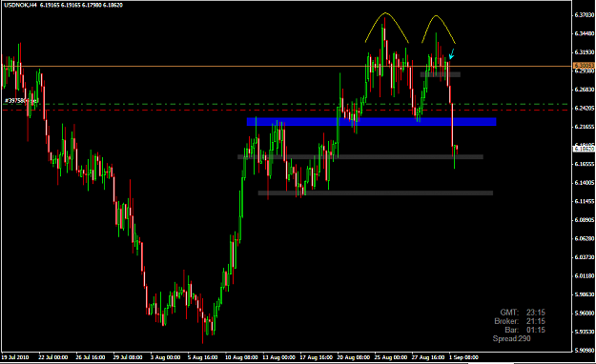Click the 5 Aug 16:00 time label
596x364 pixels.
pyautogui.click(x=202, y=357)
